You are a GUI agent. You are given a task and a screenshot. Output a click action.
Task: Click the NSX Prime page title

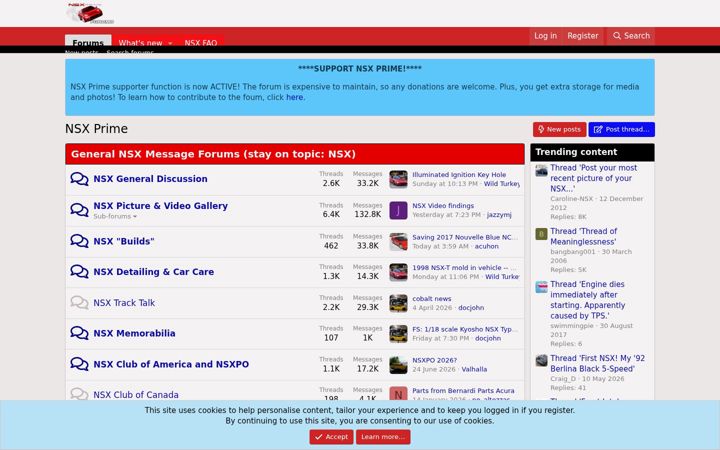pyautogui.click(x=96, y=129)
